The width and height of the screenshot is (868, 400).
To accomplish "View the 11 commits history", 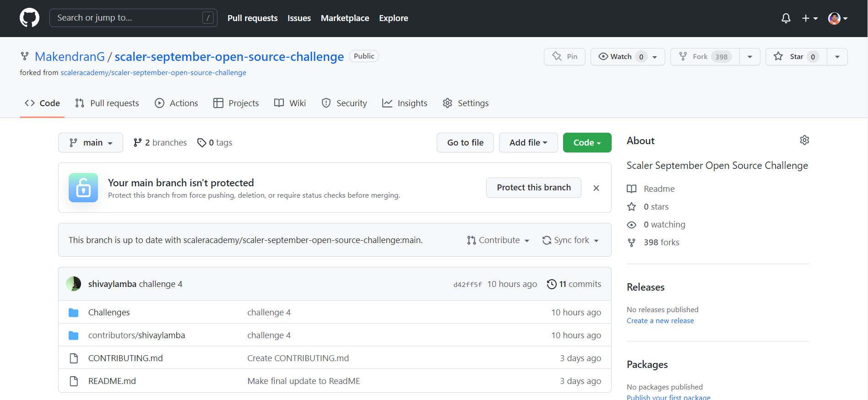I will click(574, 284).
